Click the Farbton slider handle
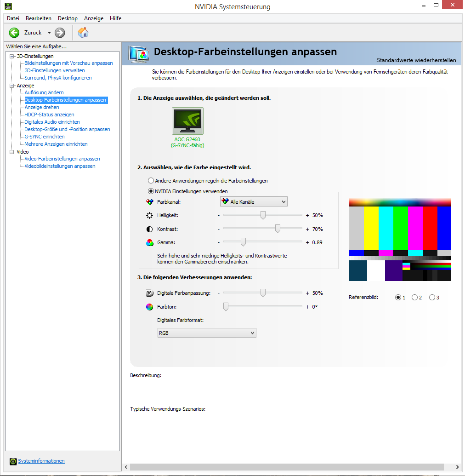 [x=226, y=307]
